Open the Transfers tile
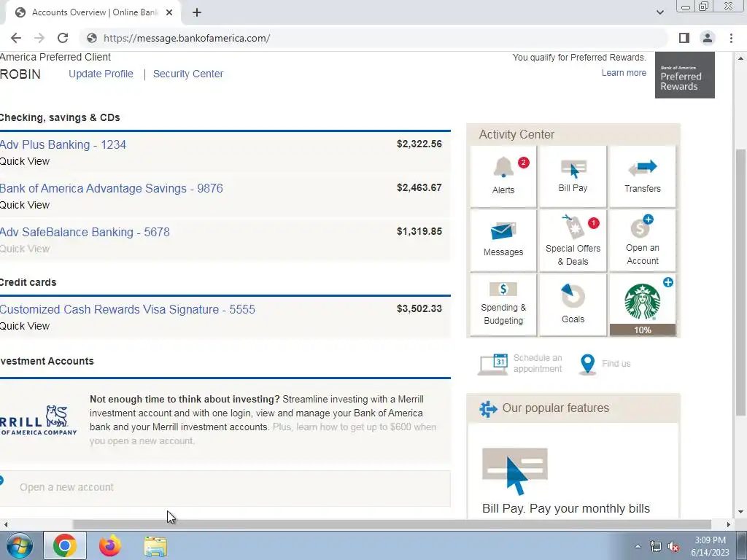 [x=642, y=176]
